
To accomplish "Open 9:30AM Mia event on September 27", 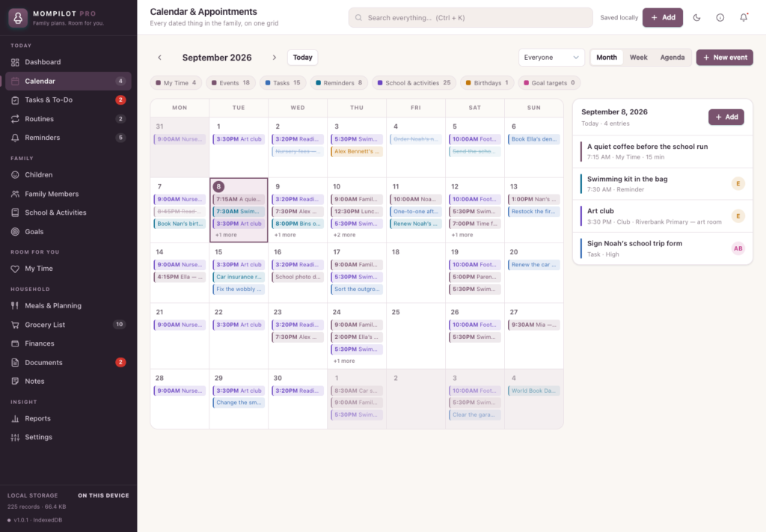I will click(534, 325).
